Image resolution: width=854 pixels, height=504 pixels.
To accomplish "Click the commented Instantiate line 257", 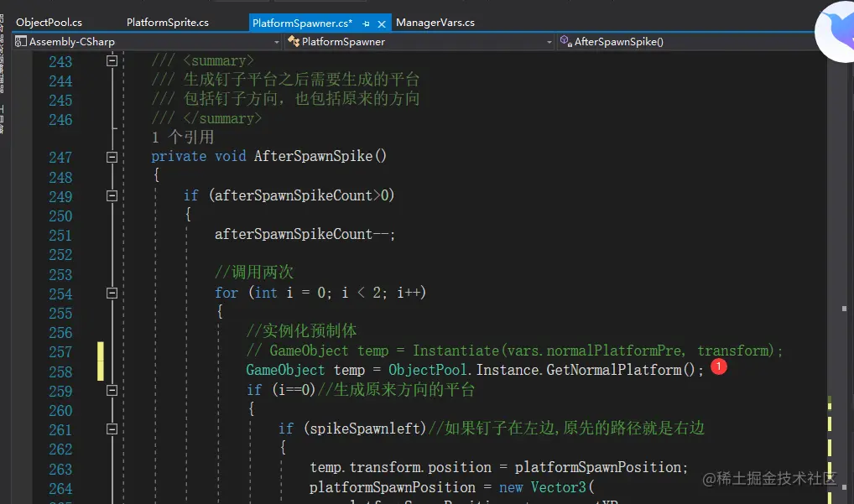I will pos(514,351).
